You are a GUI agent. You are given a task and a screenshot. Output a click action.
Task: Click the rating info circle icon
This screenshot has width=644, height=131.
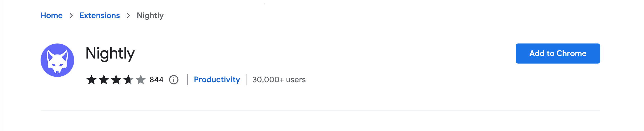174,80
